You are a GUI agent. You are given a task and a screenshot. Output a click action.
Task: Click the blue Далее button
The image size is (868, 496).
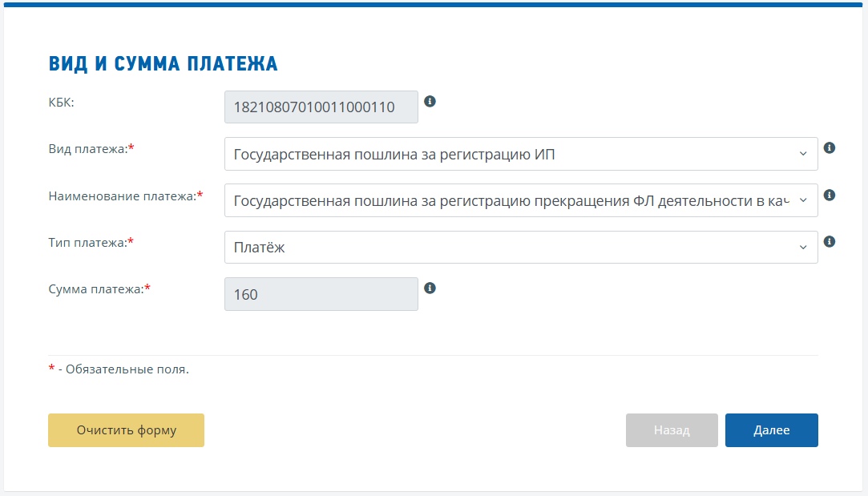pos(771,430)
